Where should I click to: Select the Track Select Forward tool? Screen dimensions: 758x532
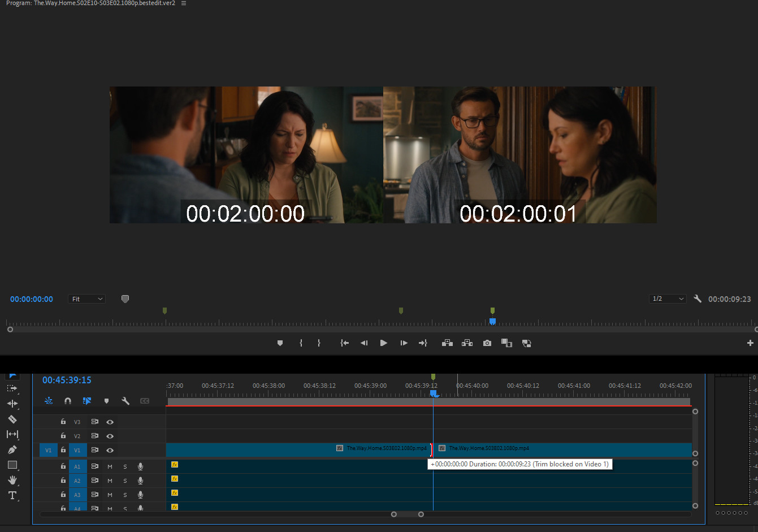(x=12, y=388)
